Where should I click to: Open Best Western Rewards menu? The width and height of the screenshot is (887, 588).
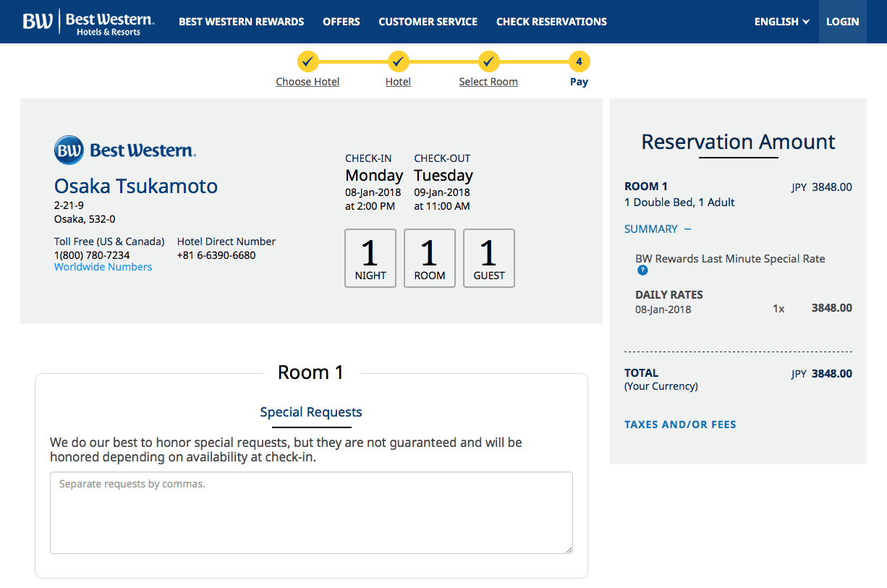[242, 22]
